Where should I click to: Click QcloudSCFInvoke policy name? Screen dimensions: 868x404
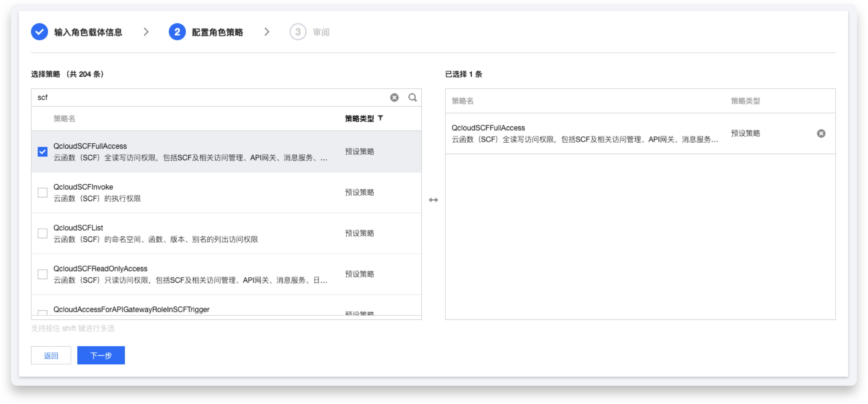[83, 187]
